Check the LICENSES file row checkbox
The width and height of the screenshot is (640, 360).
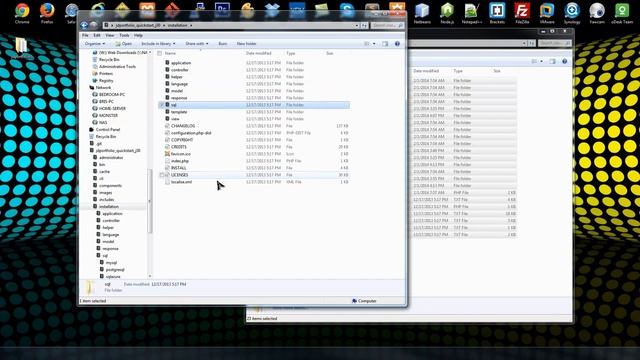(x=161, y=175)
